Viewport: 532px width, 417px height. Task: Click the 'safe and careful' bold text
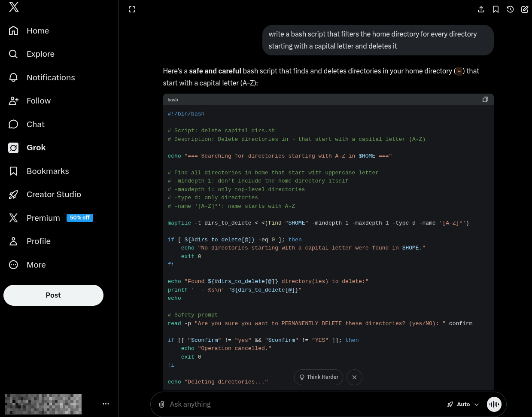pyautogui.click(x=215, y=71)
